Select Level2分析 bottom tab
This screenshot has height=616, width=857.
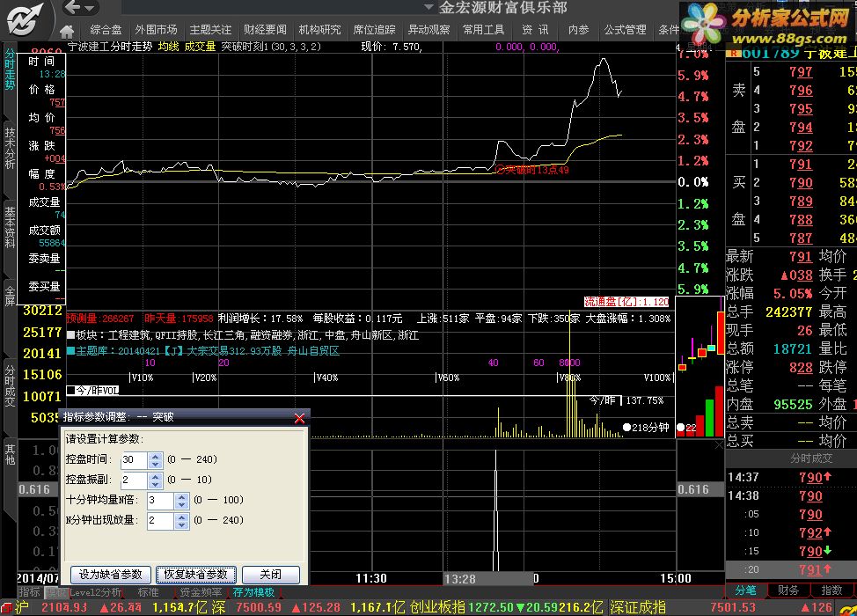[x=95, y=592]
